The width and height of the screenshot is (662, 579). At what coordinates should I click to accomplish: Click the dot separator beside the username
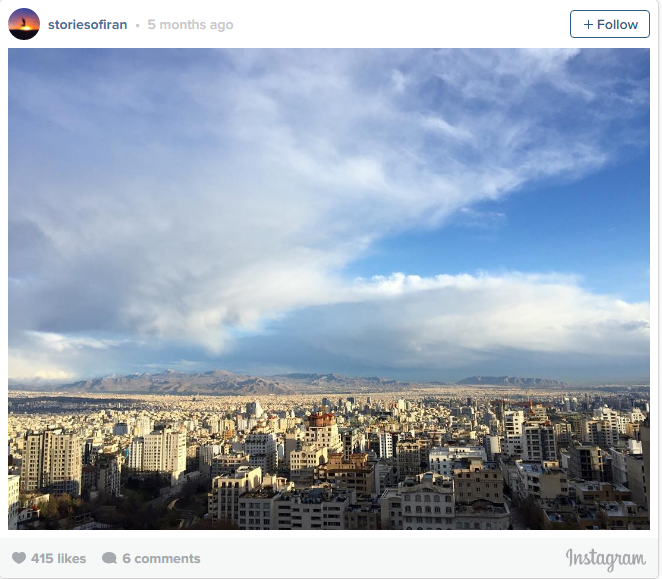(138, 25)
